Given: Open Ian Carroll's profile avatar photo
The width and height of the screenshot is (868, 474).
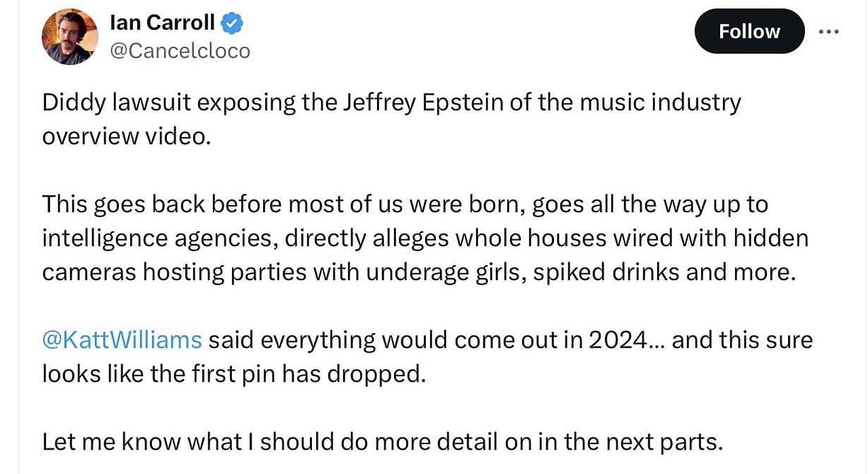Looking at the screenshot, I should [70, 37].
